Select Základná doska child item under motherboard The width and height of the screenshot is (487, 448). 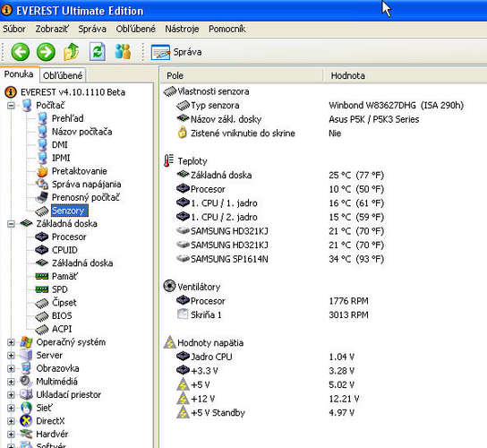82,263
